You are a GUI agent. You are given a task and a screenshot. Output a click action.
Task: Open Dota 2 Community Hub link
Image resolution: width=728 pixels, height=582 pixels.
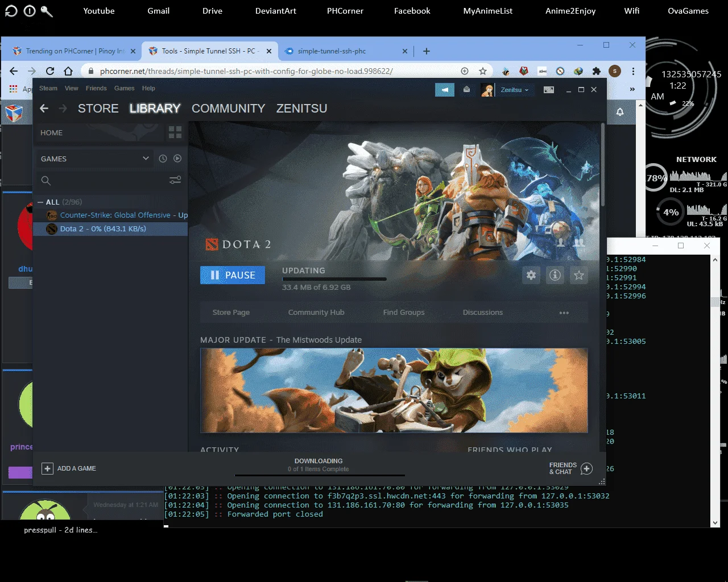316,313
